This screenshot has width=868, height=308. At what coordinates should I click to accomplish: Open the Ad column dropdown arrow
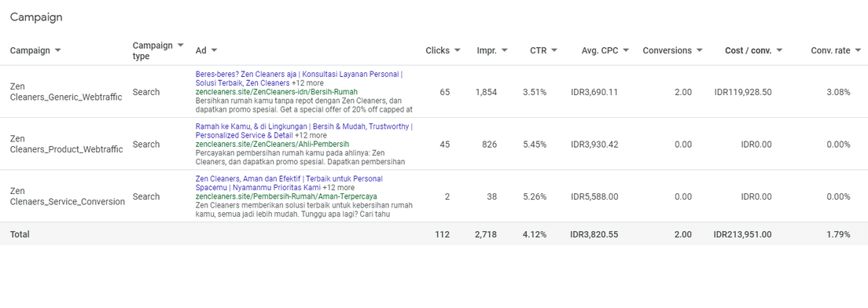(x=214, y=50)
